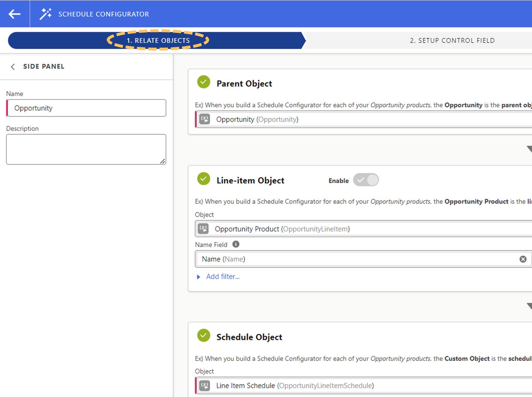Go to the Relate Objects step tab
The image size is (532, 397).
click(158, 41)
